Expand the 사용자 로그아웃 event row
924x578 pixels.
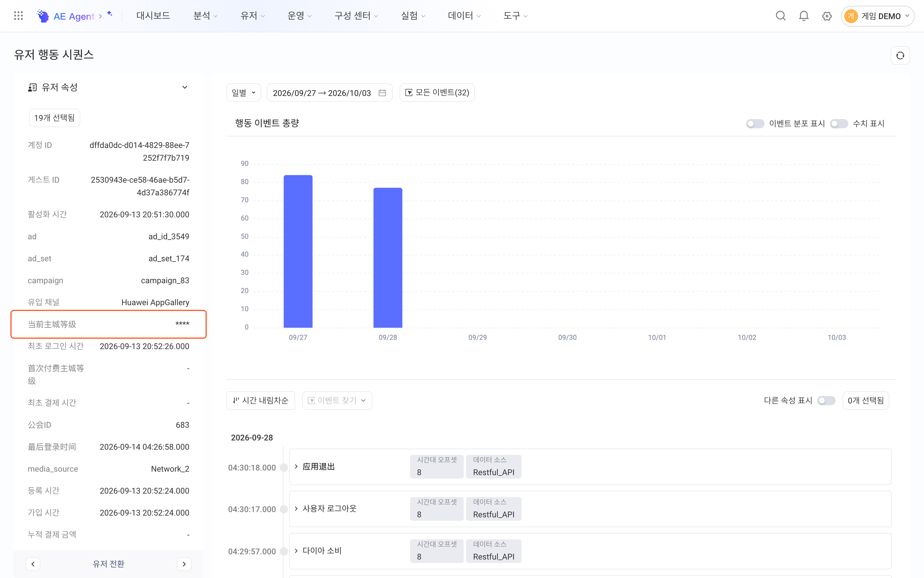pos(296,508)
